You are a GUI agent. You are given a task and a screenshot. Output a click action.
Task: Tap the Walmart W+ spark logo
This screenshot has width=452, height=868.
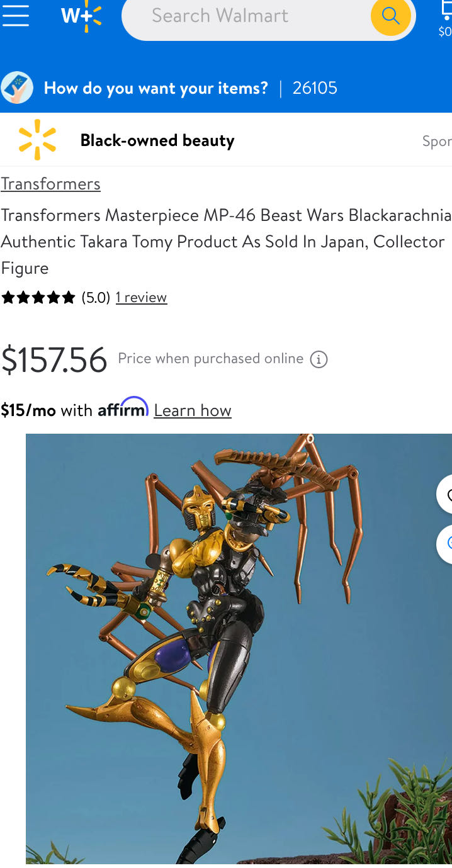point(82,15)
